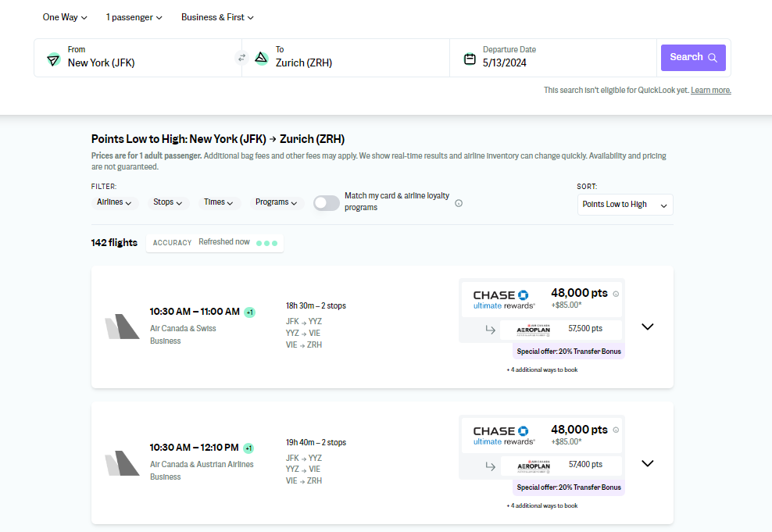Enable Match my card & airline loyalty toggle
This screenshot has height=532, width=772.
327,203
